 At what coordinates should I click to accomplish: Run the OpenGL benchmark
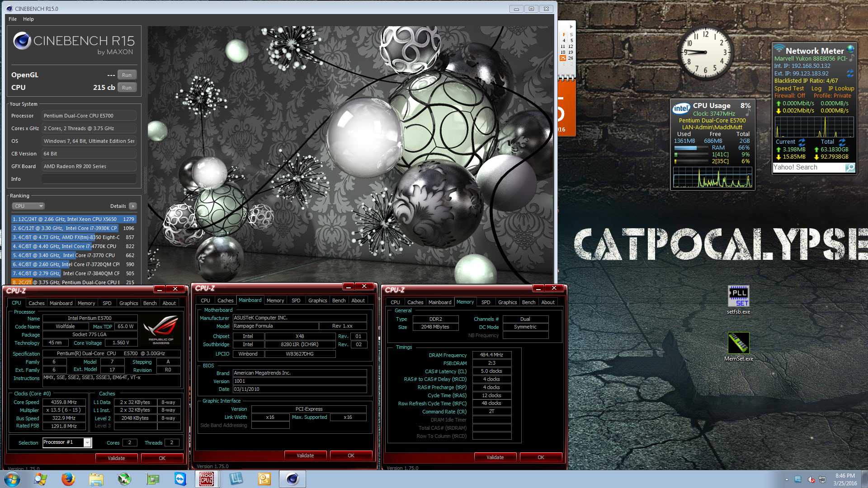tap(127, 75)
